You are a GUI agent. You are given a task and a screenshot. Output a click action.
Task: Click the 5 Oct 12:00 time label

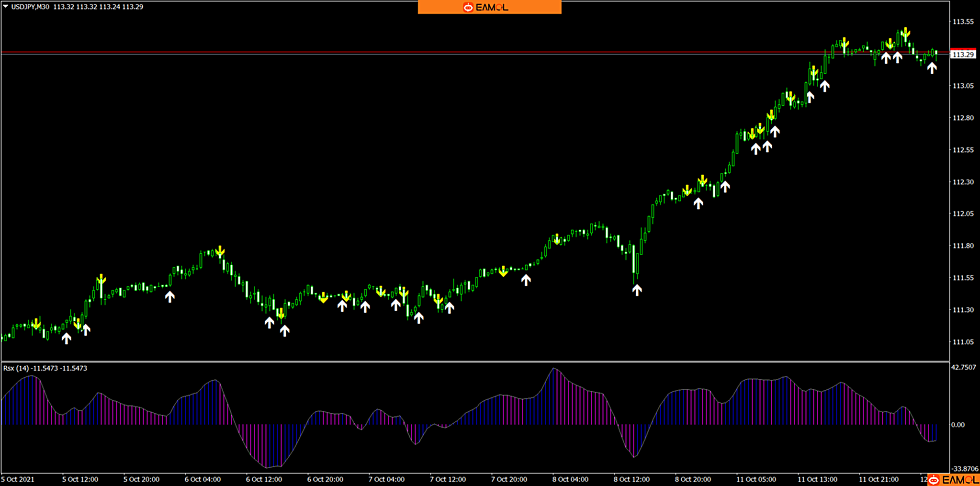point(80,479)
